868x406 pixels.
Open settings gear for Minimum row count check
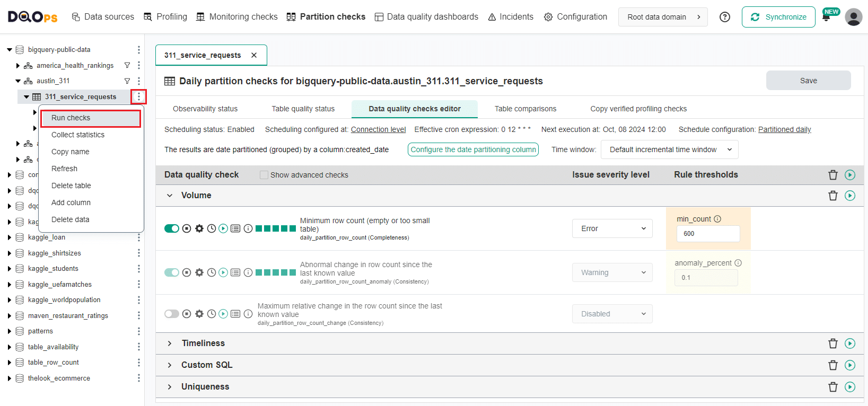click(199, 228)
